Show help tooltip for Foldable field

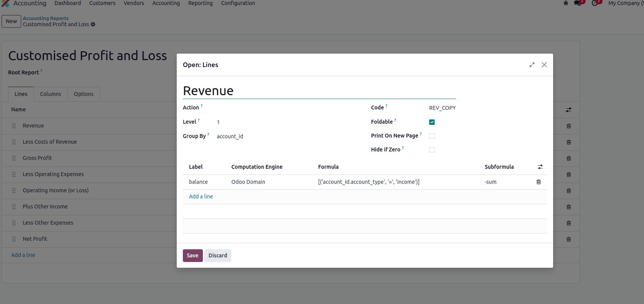tap(395, 120)
